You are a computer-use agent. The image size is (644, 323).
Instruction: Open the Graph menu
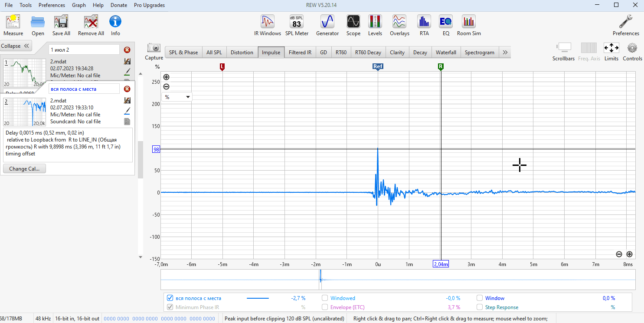[x=79, y=5]
